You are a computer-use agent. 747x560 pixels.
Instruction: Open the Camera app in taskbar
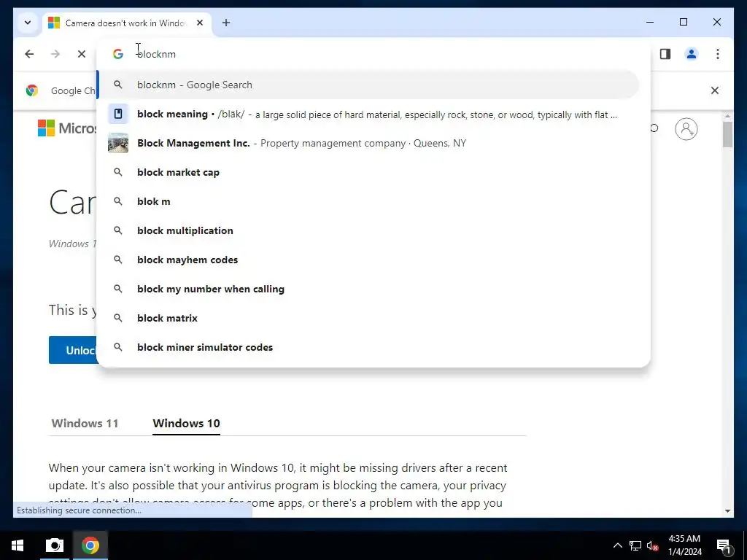[x=54, y=545]
